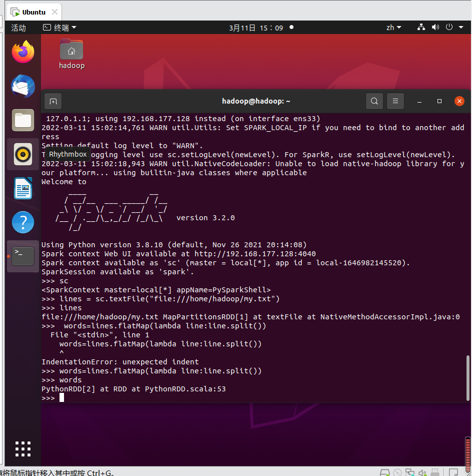This screenshot has height=476, width=472.
Task: Click the 'file:///home/hadoop/my.txt MapPartitionsRDD[1]' line
Action: [x=250, y=317]
